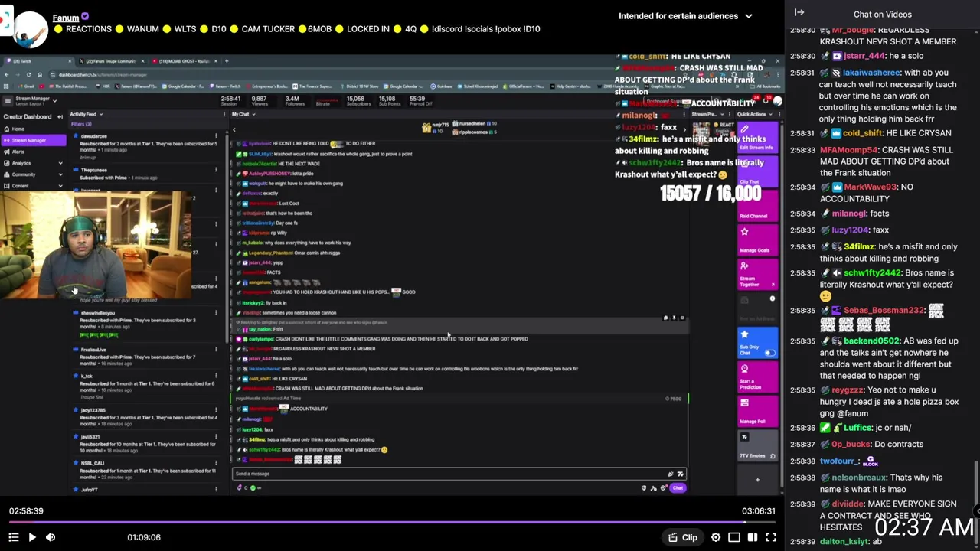Open options for dawudarcee's resub event
This screenshot has height=551, width=980.
216,136
